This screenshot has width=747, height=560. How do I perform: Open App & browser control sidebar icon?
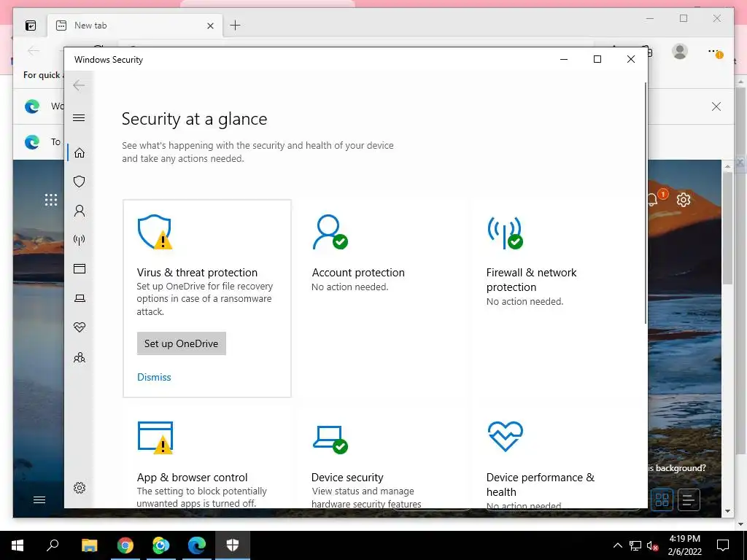[80, 268]
